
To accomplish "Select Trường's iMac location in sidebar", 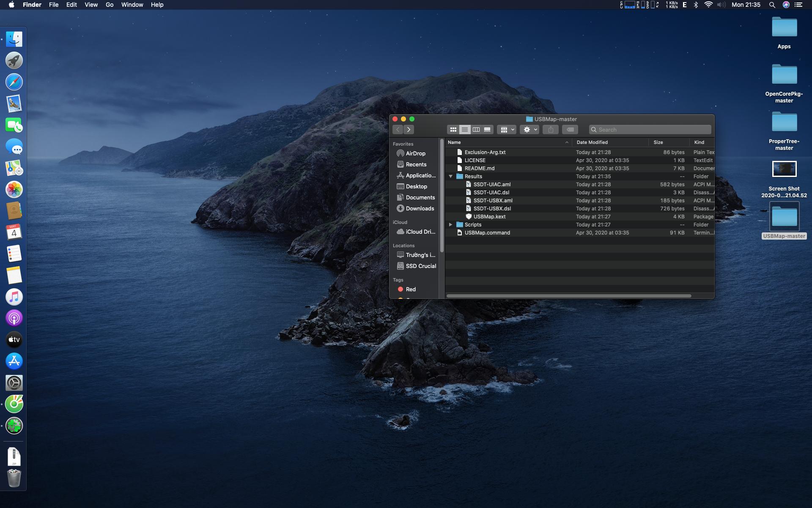I will tap(416, 255).
